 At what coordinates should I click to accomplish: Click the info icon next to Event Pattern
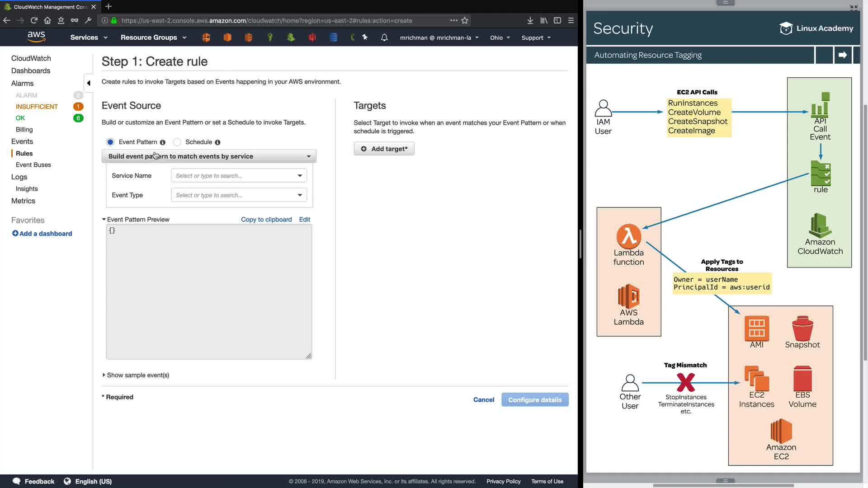163,142
